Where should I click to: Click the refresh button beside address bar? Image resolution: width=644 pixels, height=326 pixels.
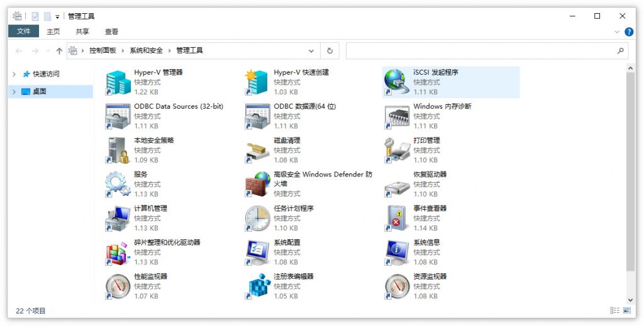click(330, 51)
